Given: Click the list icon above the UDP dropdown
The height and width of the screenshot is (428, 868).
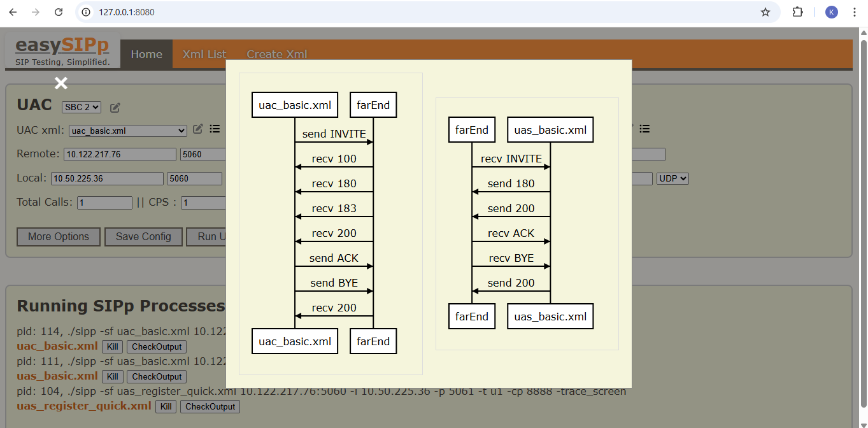Looking at the screenshot, I should tap(644, 129).
